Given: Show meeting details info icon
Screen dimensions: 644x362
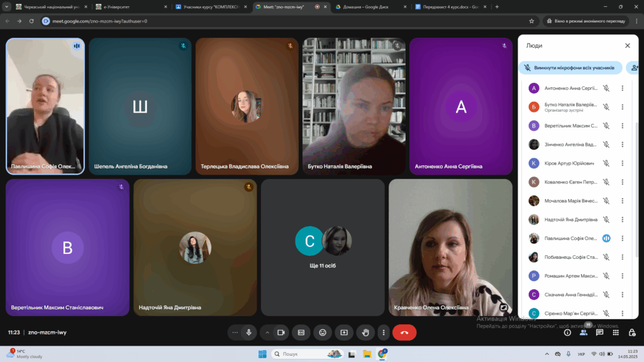Looking at the screenshot, I should pos(567,332).
